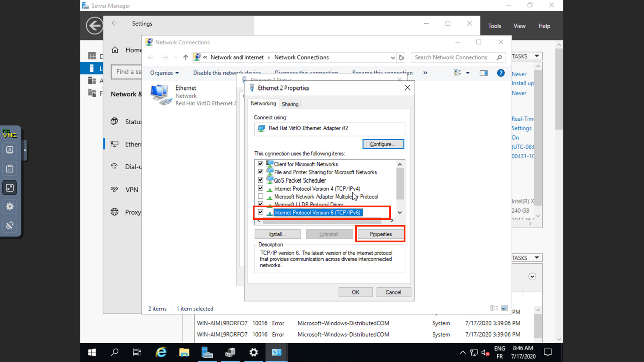Viewport: 644px width, 362px height.
Task: Show hidden system tray icons
Action: 463,353
